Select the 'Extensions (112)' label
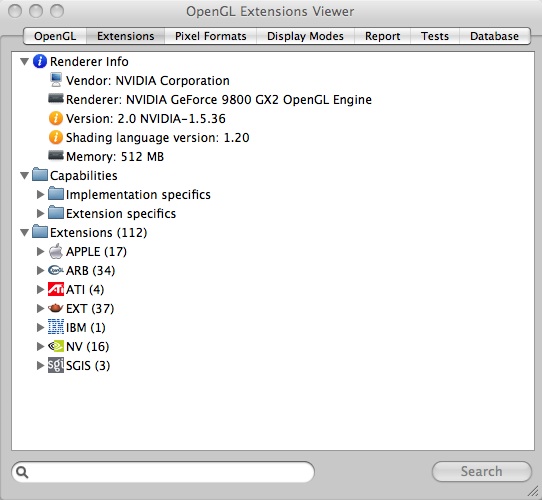 [99, 233]
